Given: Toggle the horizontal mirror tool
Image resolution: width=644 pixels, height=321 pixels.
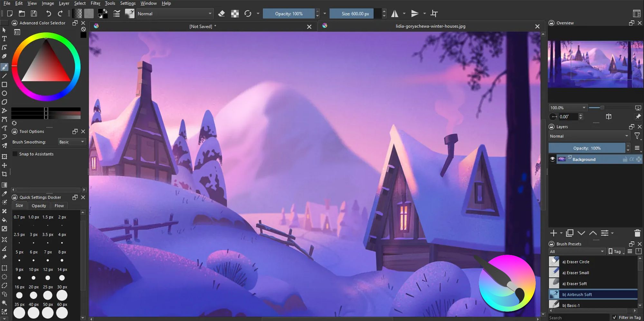Looking at the screenshot, I should pyautogui.click(x=395, y=14).
